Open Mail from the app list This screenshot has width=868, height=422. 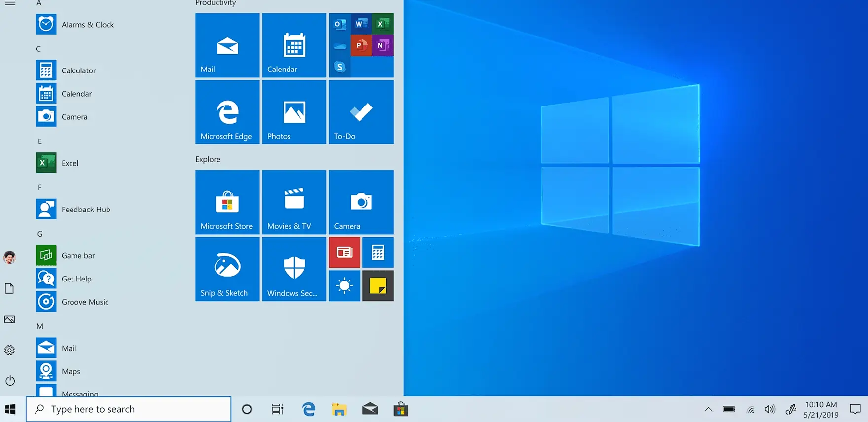click(56, 349)
